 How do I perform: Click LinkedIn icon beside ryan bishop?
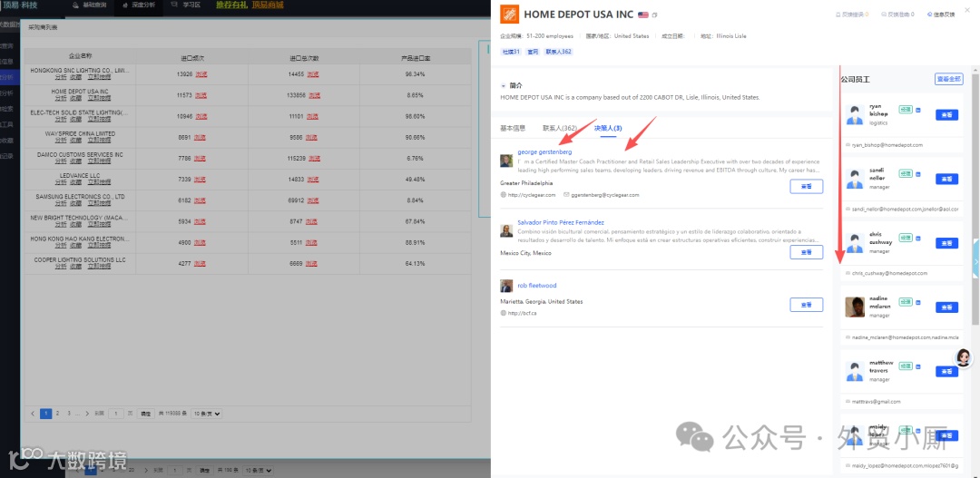click(918, 110)
